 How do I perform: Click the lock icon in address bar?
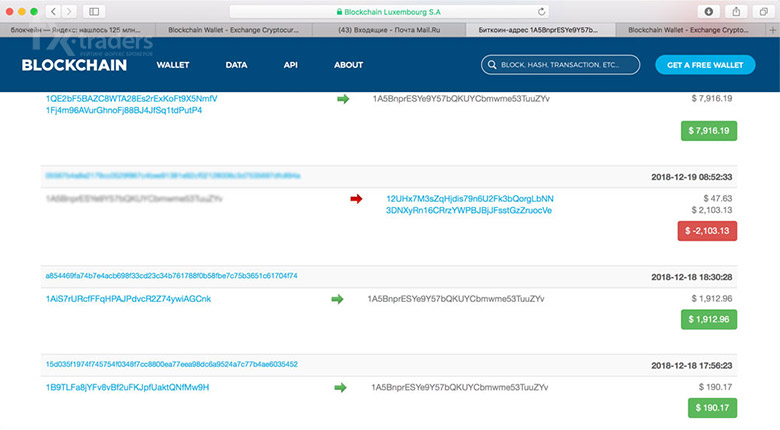click(339, 11)
